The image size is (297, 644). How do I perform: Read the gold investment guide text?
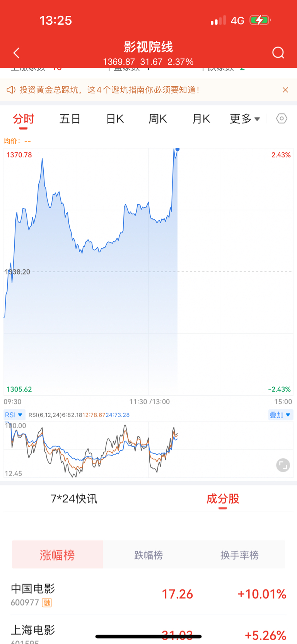109,90
